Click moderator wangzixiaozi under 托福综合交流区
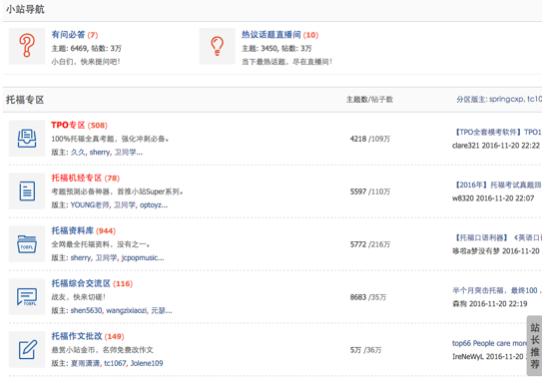 pos(126,310)
